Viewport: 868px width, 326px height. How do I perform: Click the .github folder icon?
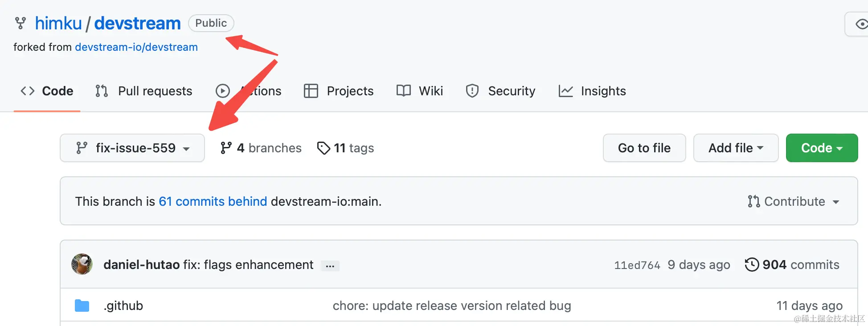(82, 306)
